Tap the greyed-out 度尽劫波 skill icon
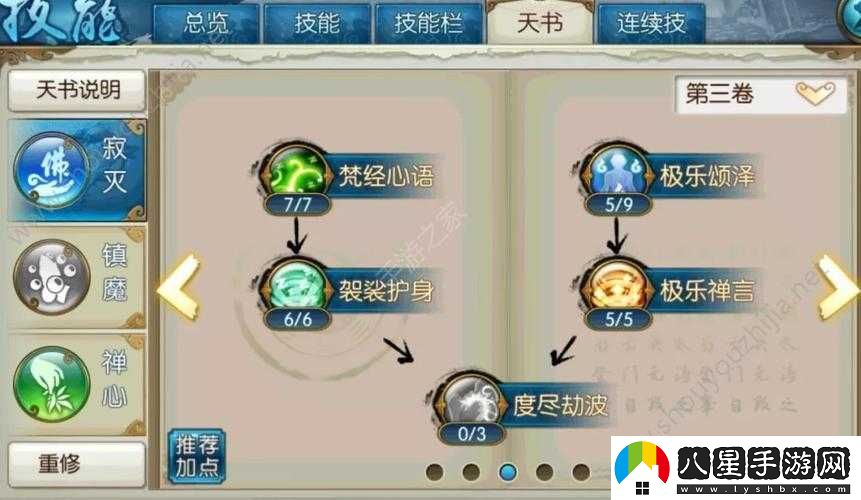 point(471,401)
